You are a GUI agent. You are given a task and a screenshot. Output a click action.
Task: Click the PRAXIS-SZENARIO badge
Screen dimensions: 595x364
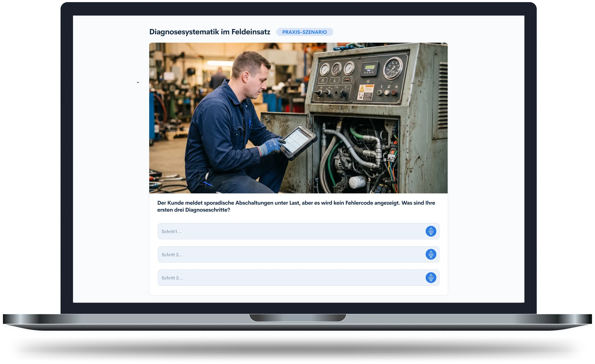click(305, 32)
